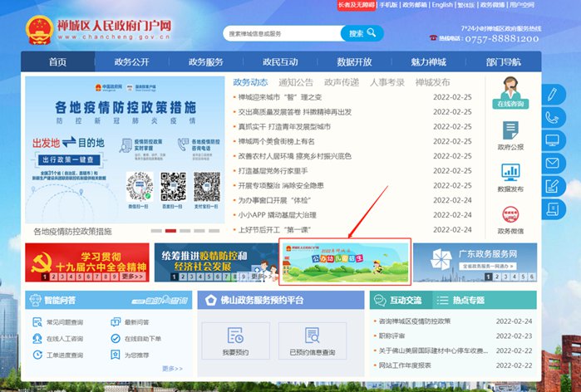Click 为您推荐 icon link
Screen dimensions: 581x392
point(130,355)
